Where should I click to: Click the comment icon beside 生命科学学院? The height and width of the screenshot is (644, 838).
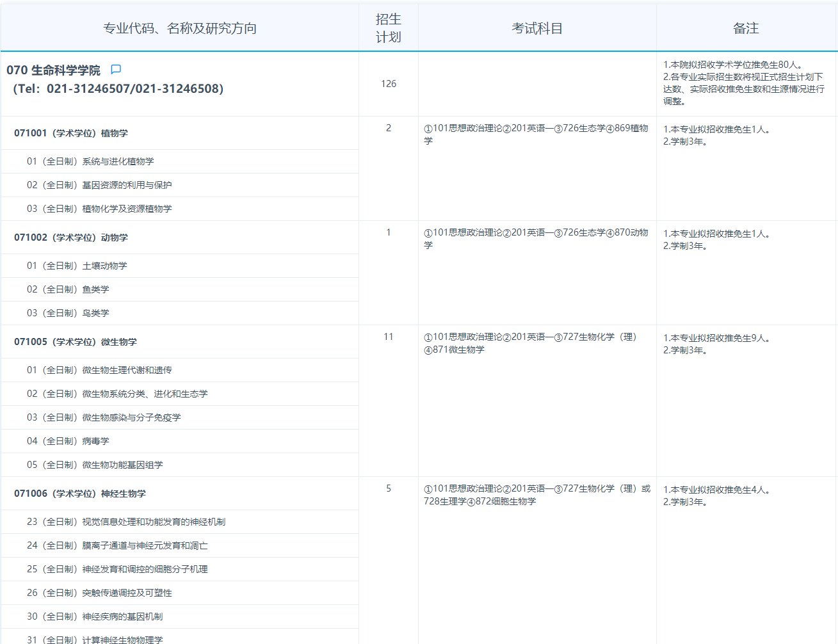pos(116,69)
